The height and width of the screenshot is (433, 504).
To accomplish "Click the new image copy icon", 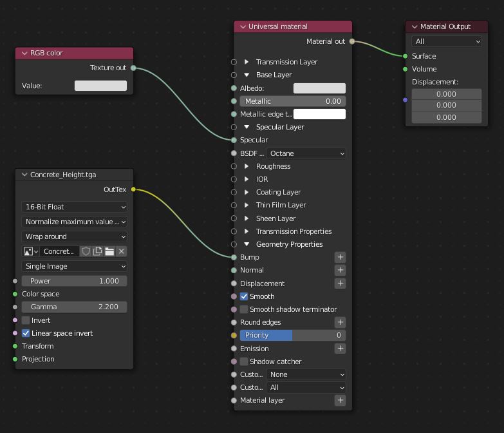I will [x=97, y=251].
